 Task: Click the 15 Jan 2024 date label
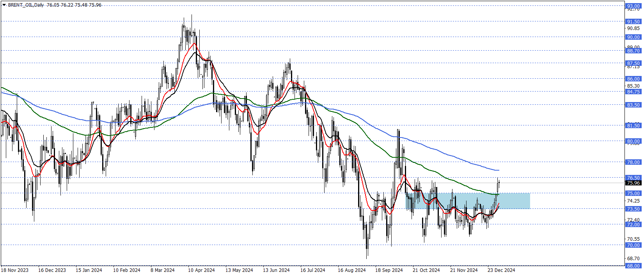click(x=89, y=270)
